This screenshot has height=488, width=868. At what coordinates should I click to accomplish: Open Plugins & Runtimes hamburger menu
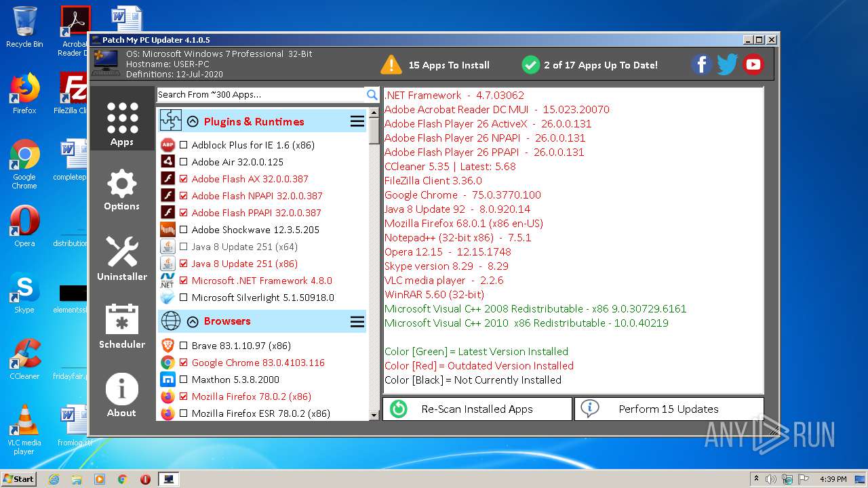pos(357,122)
